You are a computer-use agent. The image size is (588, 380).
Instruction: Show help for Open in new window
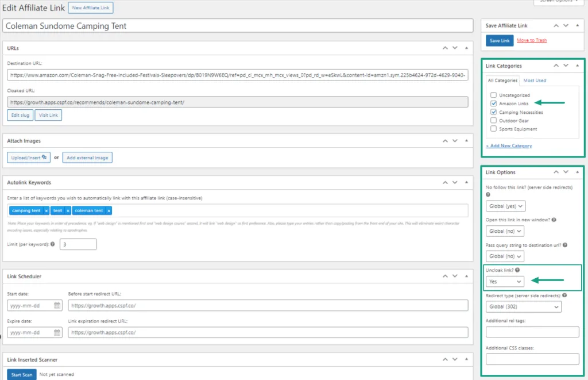[x=554, y=220]
